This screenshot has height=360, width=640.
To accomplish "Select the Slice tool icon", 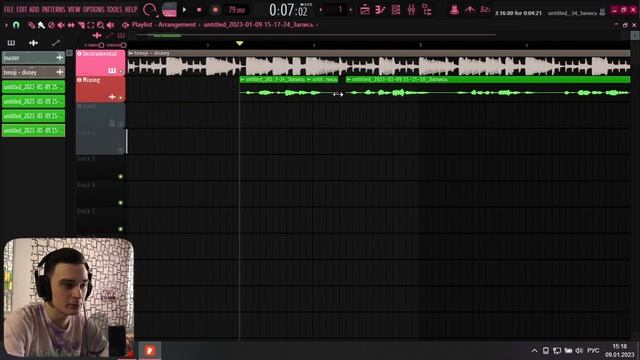I will (81, 25).
